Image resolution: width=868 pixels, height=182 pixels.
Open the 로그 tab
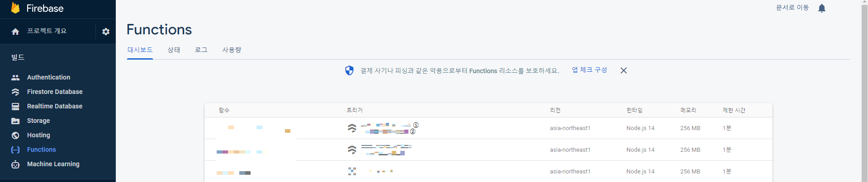click(x=201, y=50)
